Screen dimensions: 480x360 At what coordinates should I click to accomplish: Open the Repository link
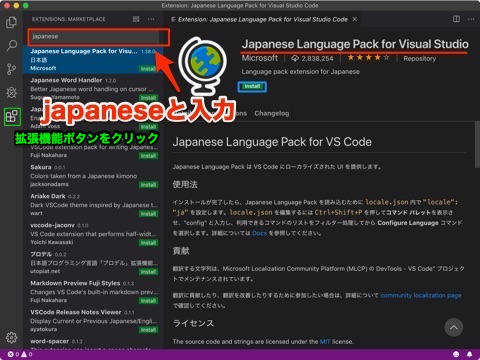pyautogui.click(x=419, y=59)
